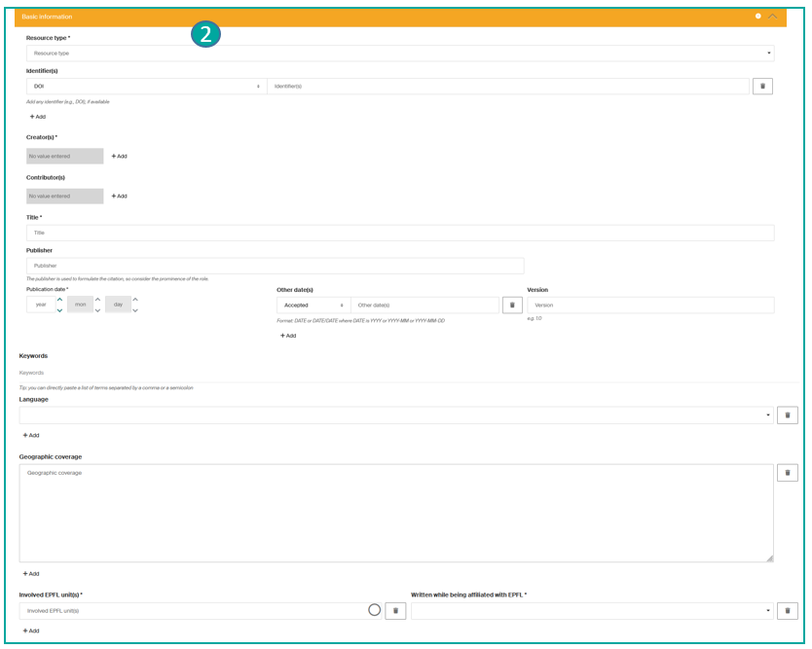Screen dimensions: 812x649
Task: Remove the Involved EPFL unit(s) entry
Action: [x=395, y=611]
